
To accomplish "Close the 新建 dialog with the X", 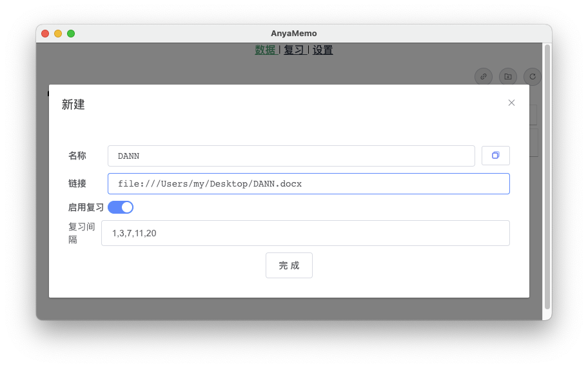I will click(x=511, y=103).
